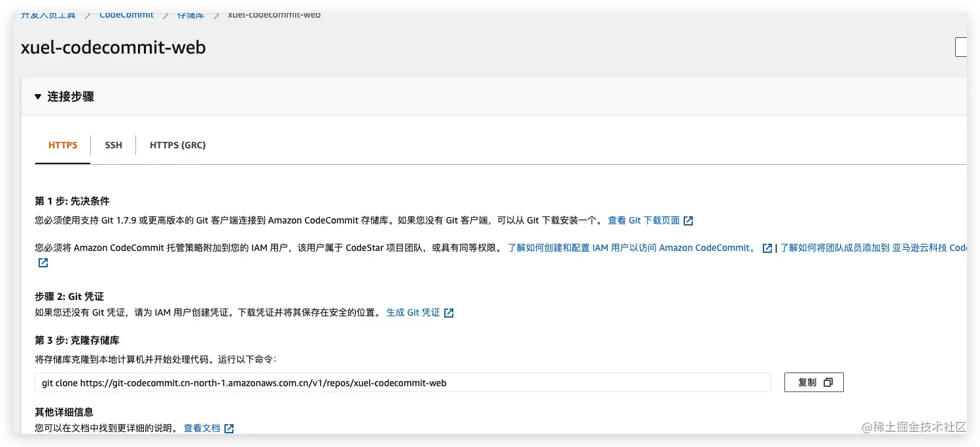Switch to the SSH tab
The image size is (980, 447).
113,145
